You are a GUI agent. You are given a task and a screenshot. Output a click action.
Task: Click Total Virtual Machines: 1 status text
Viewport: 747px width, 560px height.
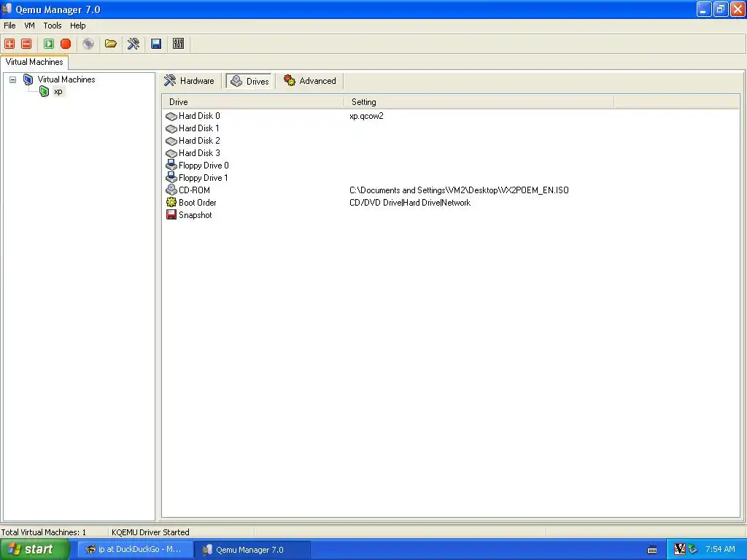pos(43,532)
